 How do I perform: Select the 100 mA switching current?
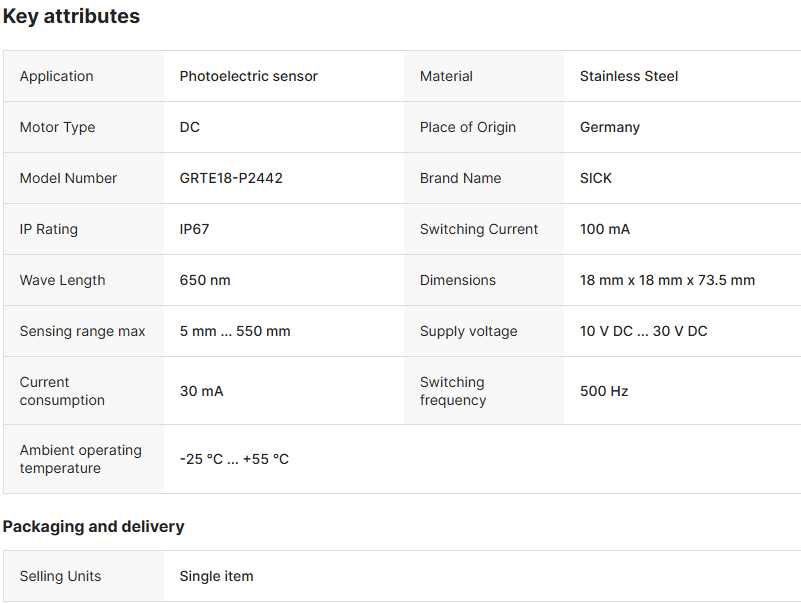coord(604,229)
